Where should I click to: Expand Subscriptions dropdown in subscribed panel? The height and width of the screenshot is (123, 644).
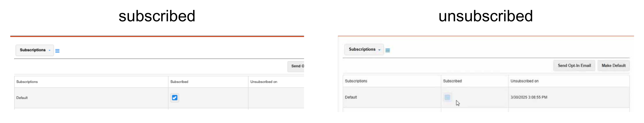pyautogui.click(x=35, y=50)
